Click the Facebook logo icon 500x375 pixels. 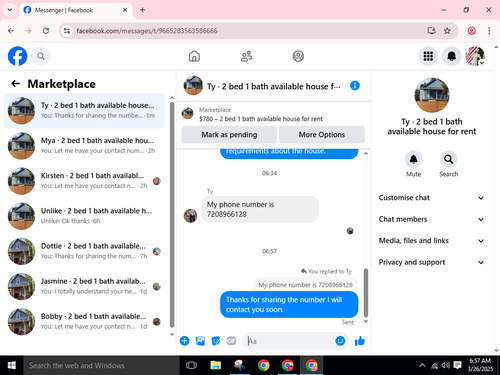[17, 56]
